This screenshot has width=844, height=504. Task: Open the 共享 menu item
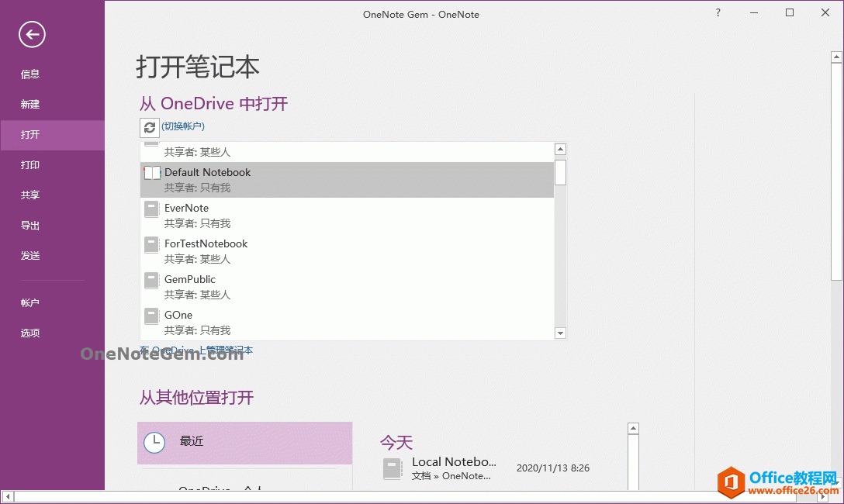tap(30, 195)
